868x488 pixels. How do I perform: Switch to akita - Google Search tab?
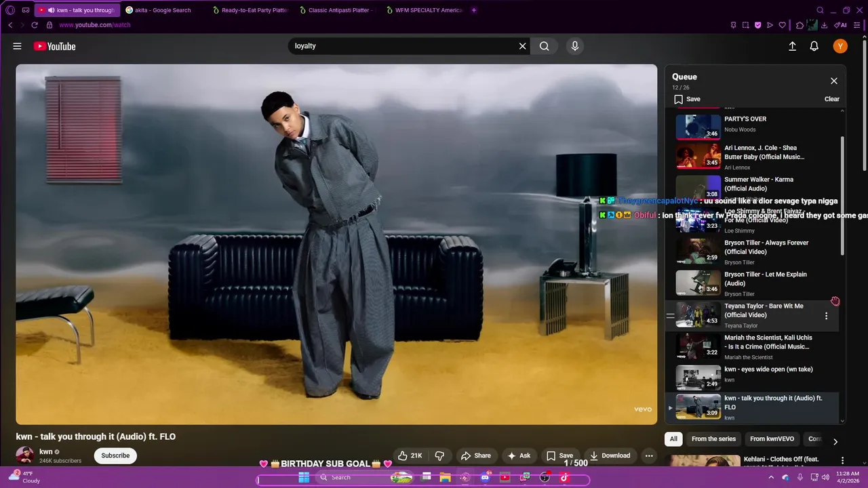[163, 10]
